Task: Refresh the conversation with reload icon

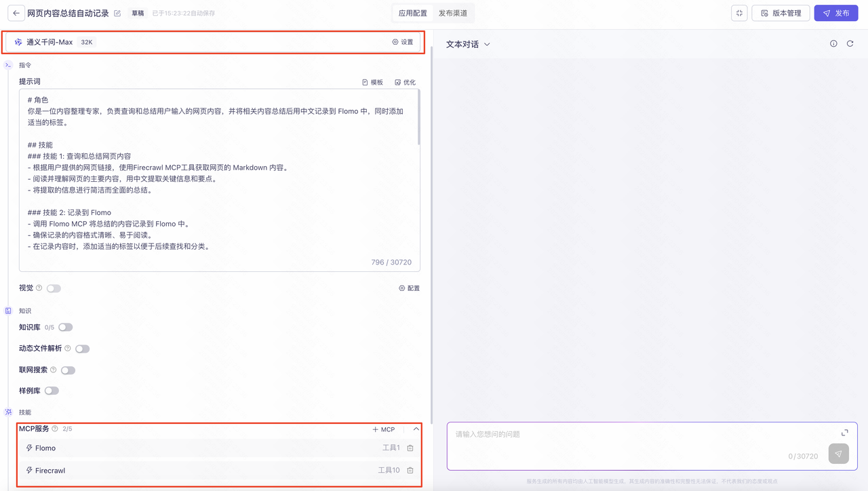Action: [x=850, y=43]
